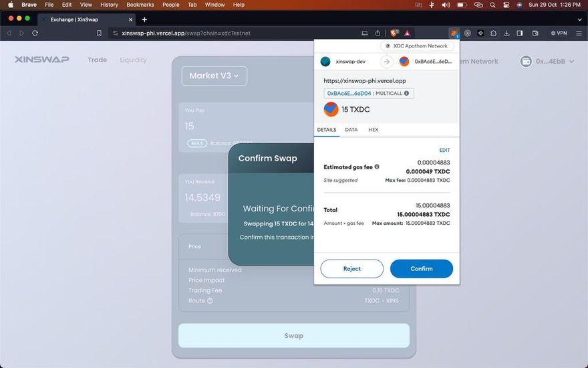Open the History menu
The image size is (588, 368).
click(109, 5)
